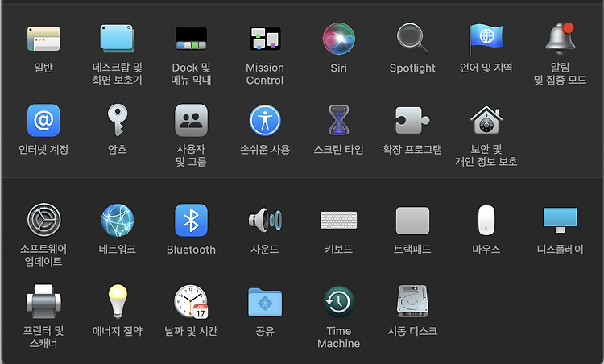Open 스크린 타임 hourglass icon
The width and height of the screenshot is (604, 364).
[x=338, y=120]
